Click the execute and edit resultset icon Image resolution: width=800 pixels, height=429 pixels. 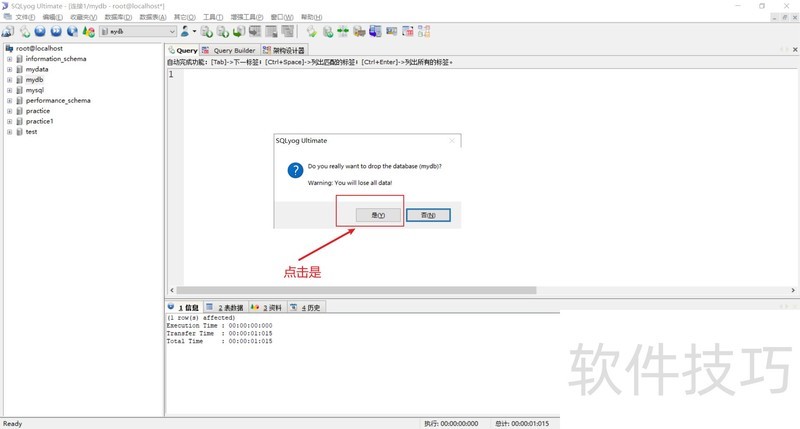coord(72,32)
